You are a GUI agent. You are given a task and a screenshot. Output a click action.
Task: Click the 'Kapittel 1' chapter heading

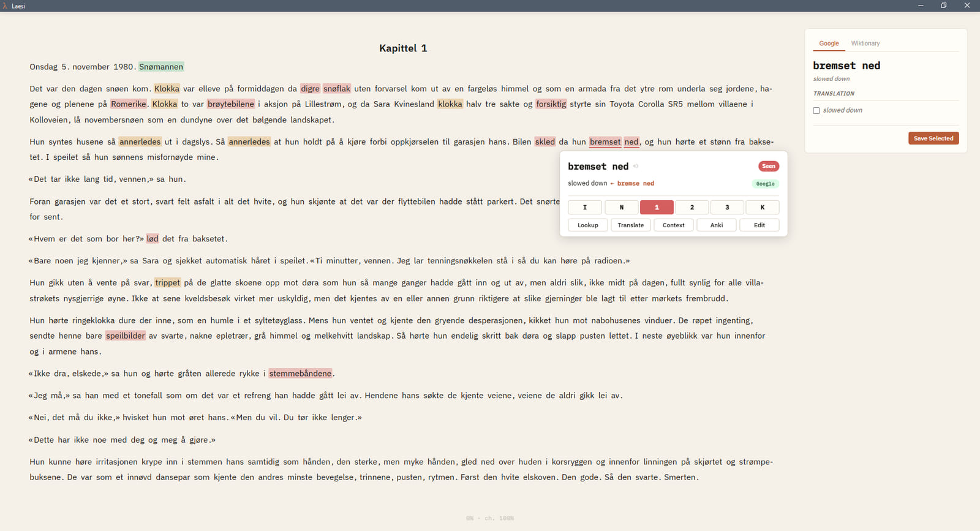(403, 48)
